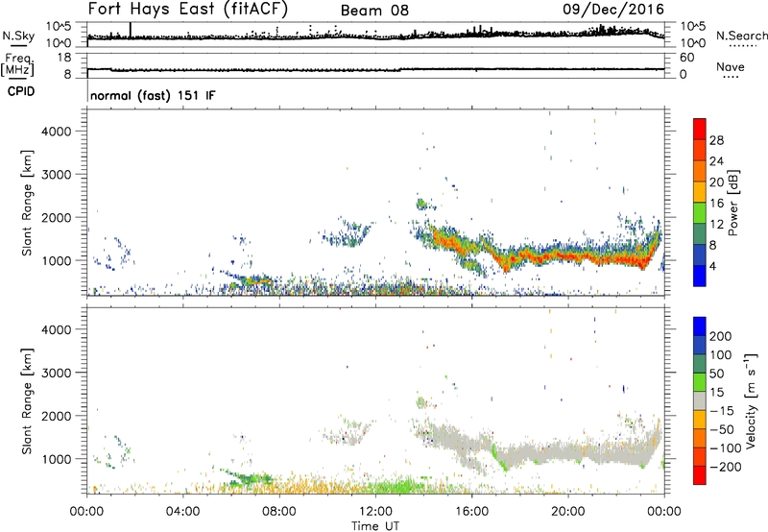Select the Velocity [m s⁻¹] axis title
The image size is (768, 532).
pos(751,400)
